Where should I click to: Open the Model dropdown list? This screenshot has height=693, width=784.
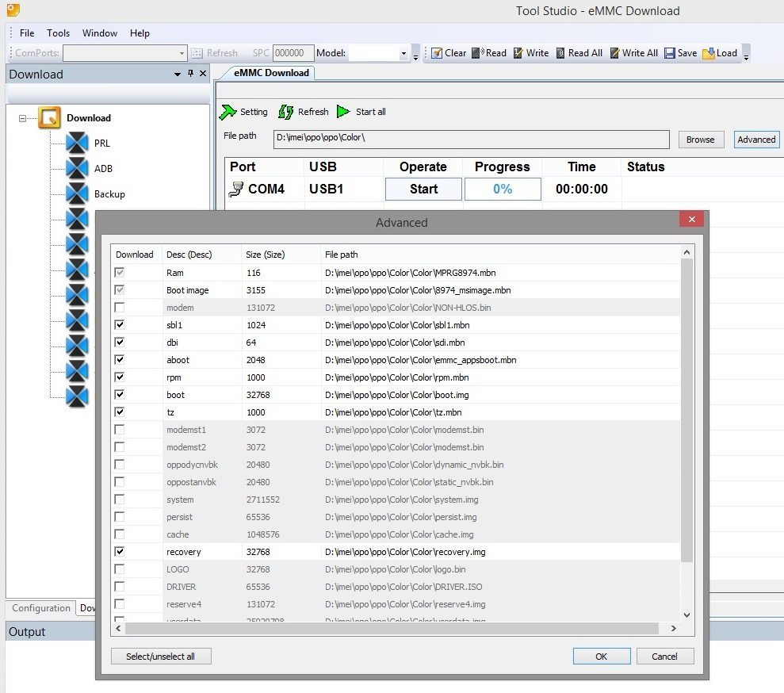tap(403, 53)
